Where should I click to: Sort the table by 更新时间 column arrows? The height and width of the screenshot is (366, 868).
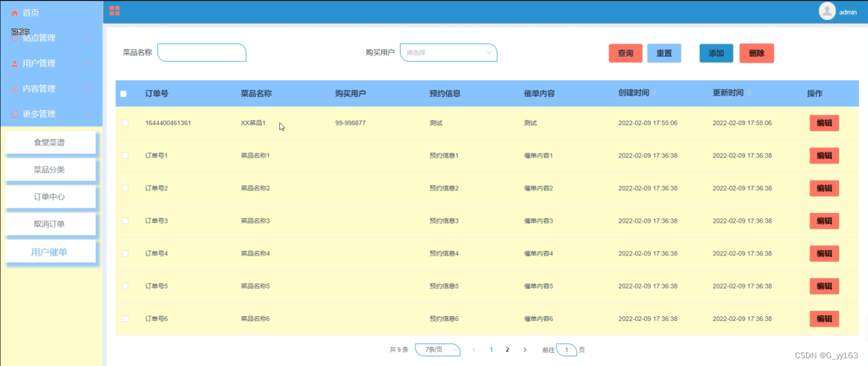pos(749,93)
